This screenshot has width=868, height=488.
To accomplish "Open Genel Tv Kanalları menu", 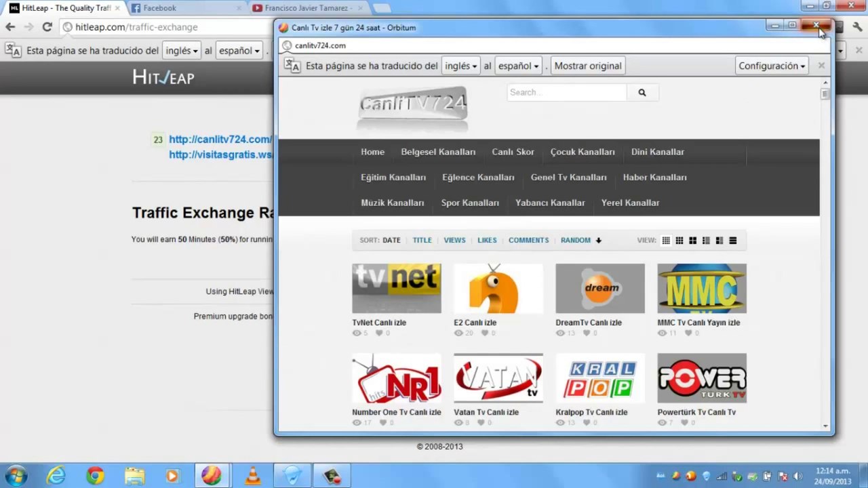I will click(569, 178).
